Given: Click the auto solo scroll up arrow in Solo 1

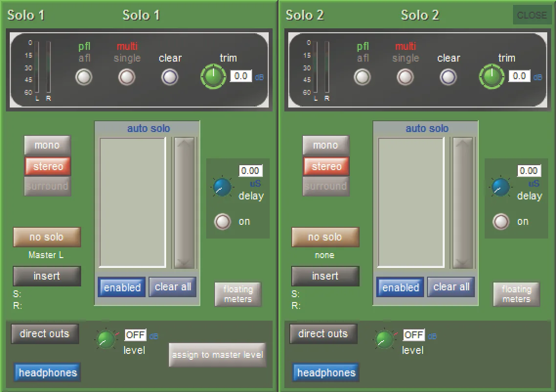Looking at the screenshot, I should pos(184,144).
